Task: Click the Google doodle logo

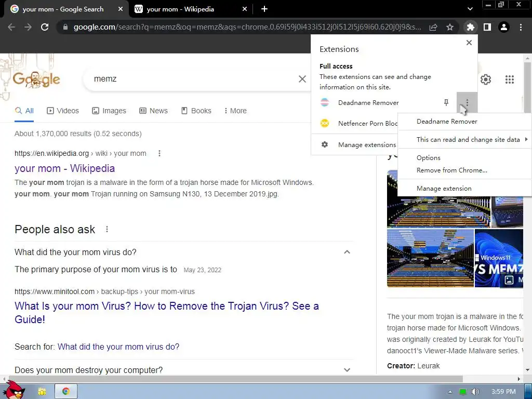Action: (x=36, y=79)
